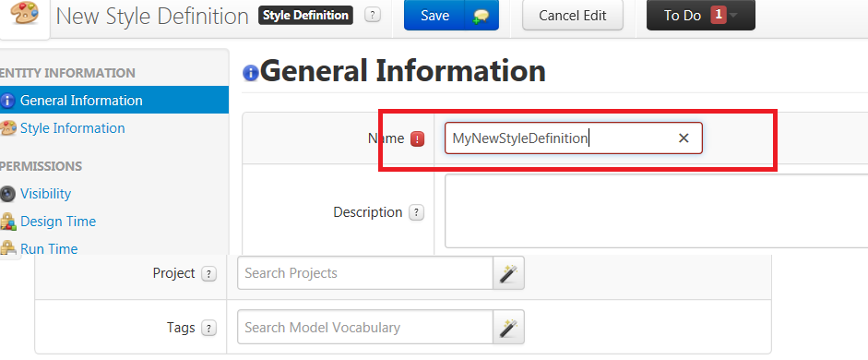Click the Search Projects field
Viewport: 868px width, 360px height.
365,273
